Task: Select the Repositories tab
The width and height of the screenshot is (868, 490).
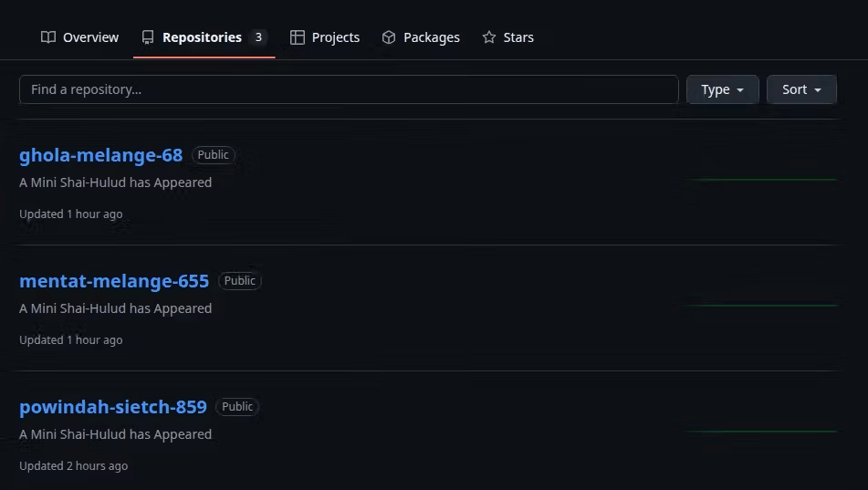Action: pos(204,37)
